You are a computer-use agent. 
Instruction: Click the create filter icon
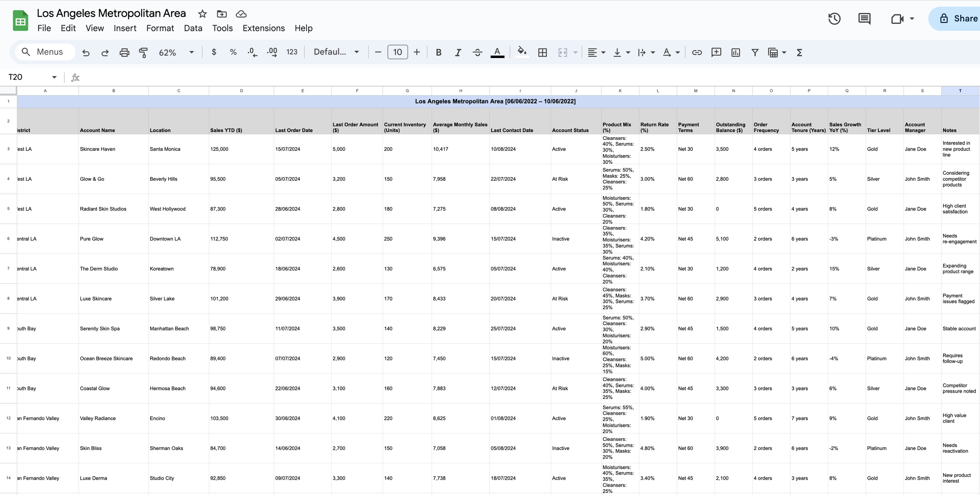[755, 52]
